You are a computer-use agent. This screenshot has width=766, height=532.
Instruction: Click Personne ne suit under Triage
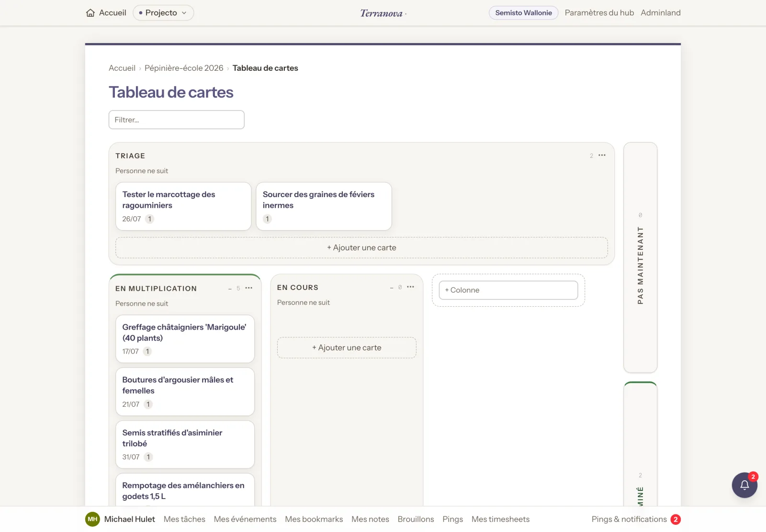tap(142, 171)
